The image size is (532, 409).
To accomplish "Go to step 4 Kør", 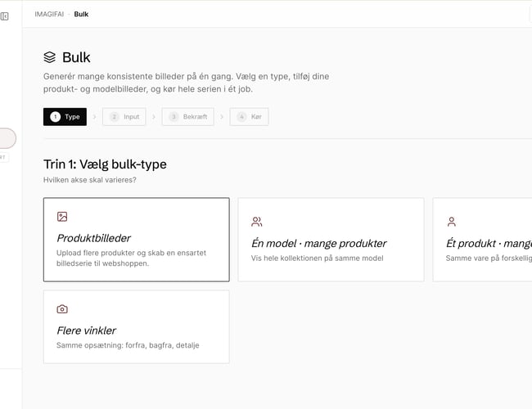I will [x=249, y=117].
